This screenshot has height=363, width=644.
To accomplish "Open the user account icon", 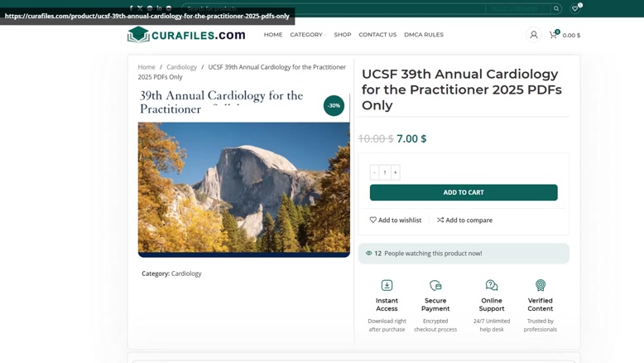I will 534,35.
